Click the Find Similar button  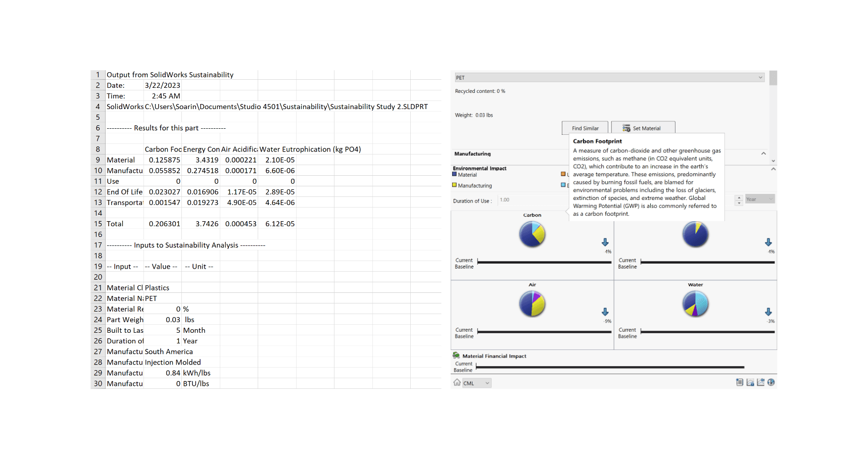(x=585, y=128)
